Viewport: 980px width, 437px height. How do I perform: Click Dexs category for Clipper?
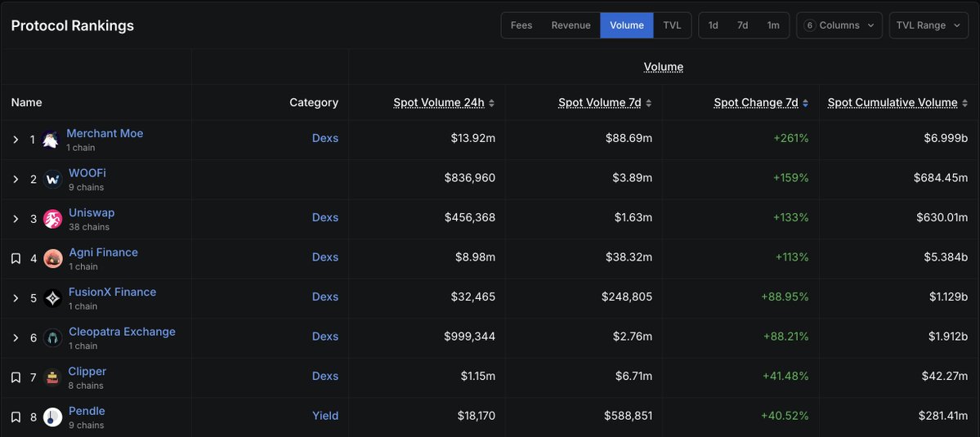pyautogui.click(x=325, y=376)
